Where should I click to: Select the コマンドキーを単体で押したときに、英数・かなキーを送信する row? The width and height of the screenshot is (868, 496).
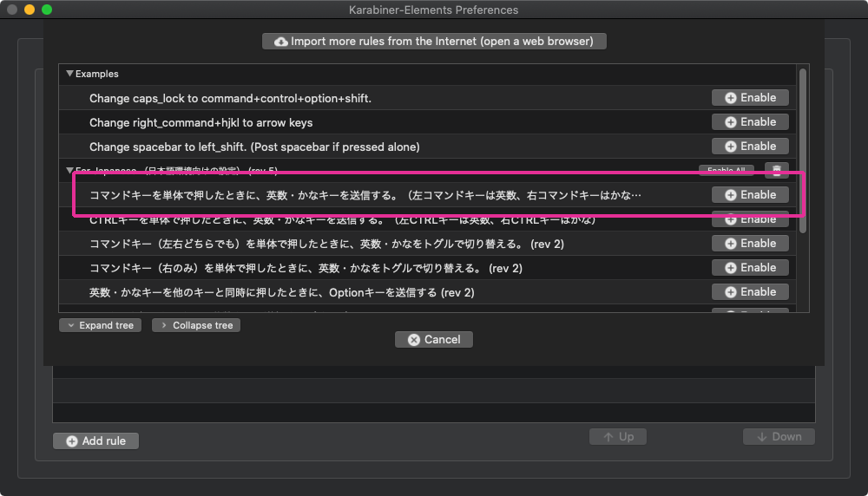point(365,195)
